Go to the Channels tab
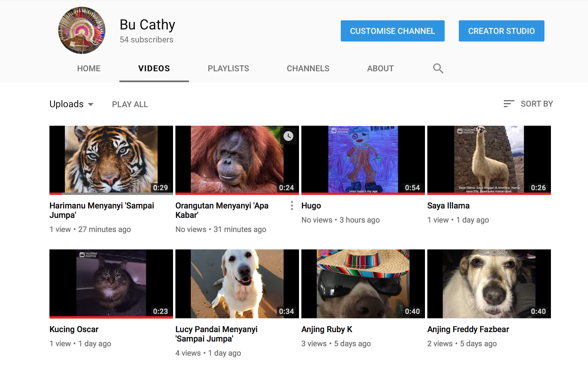This screenshot has width=588, height=371. [308, 68]
